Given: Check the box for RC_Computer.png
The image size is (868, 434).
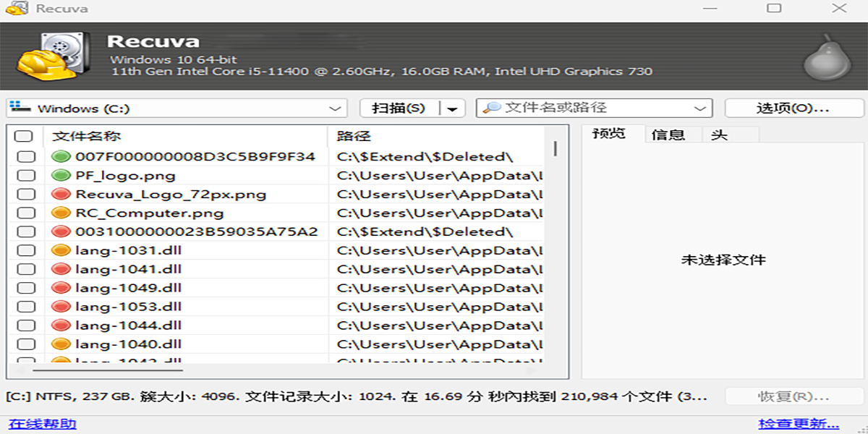Looking at the screenshot, I should [x=26, y=213].
